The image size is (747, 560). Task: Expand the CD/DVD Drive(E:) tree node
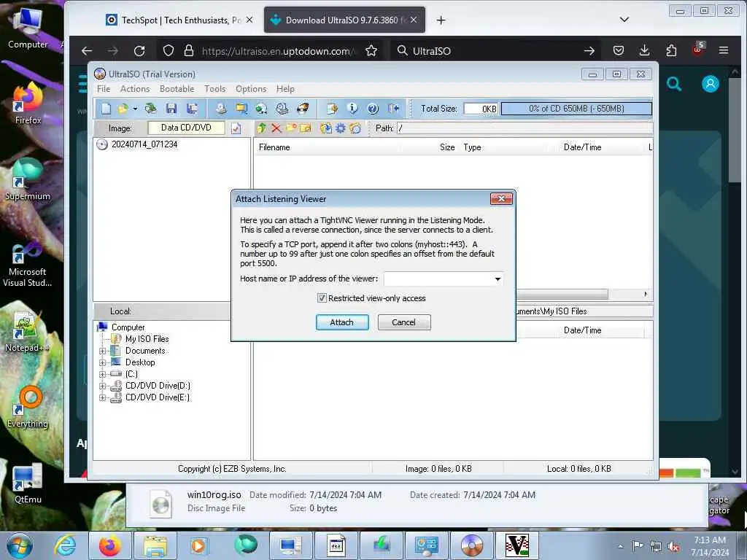102,397
